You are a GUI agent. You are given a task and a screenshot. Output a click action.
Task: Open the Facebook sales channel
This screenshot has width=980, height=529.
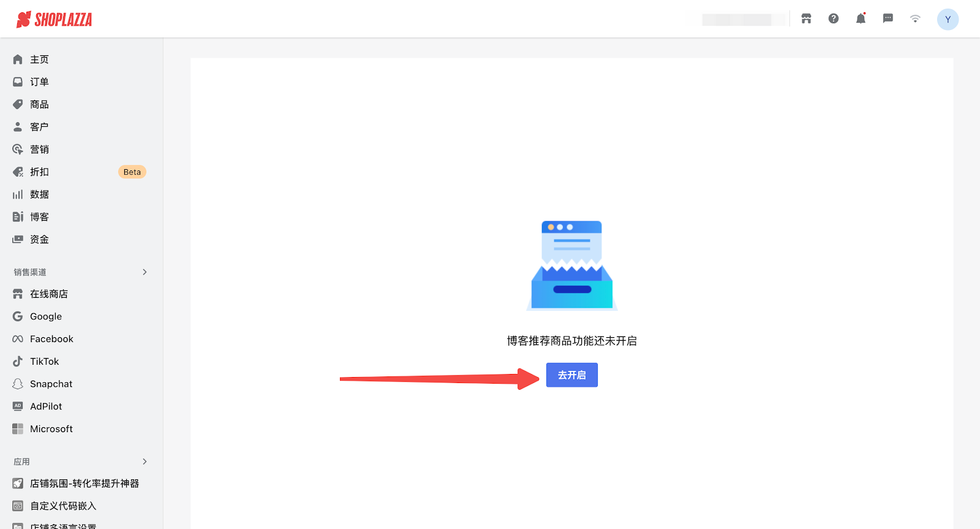[x=51, y=339]
